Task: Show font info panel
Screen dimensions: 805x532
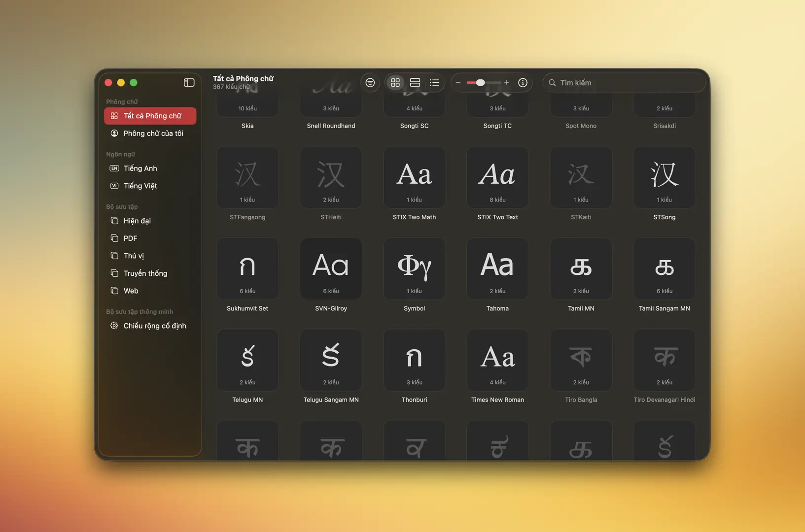Action: 523,83
